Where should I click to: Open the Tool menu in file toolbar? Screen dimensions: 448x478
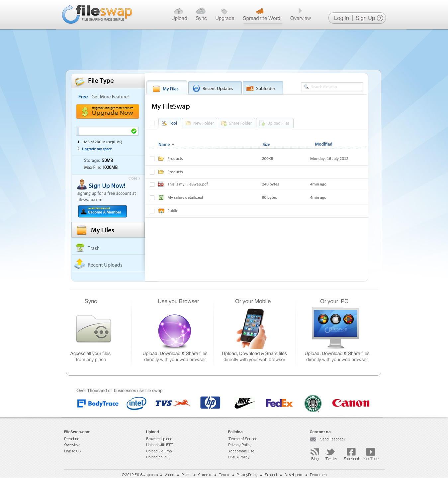pyautogui.click(x=170, y=123)
